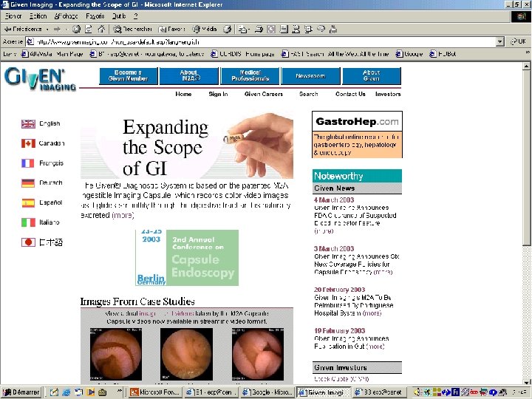Open the Newsroom navigation button

coord(310,75)
